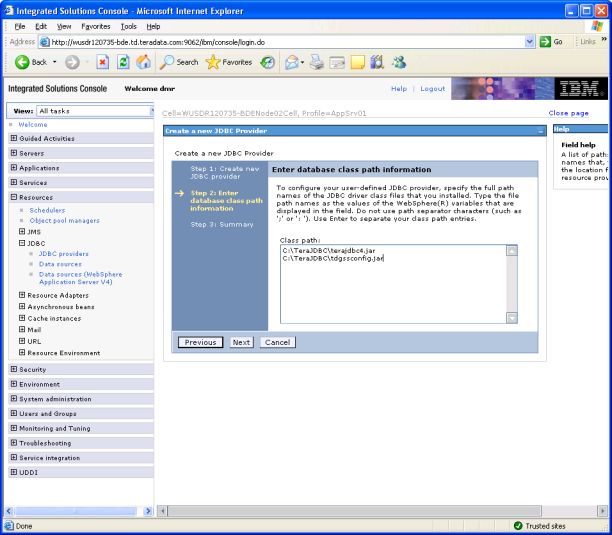This screenshot has height=535, width=612.
Task: Click the Refresh page icon
Action: pos(123,62)
